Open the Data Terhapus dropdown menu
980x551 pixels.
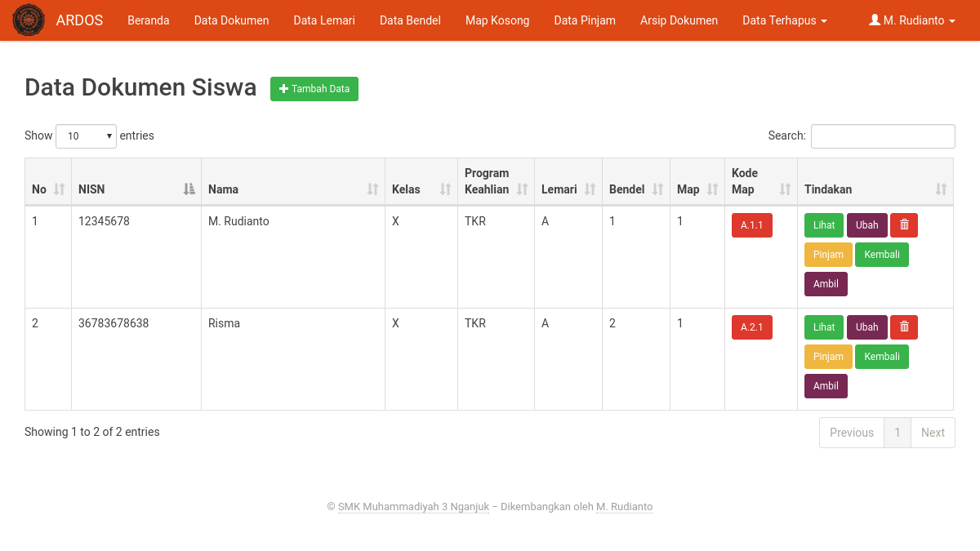784,20
